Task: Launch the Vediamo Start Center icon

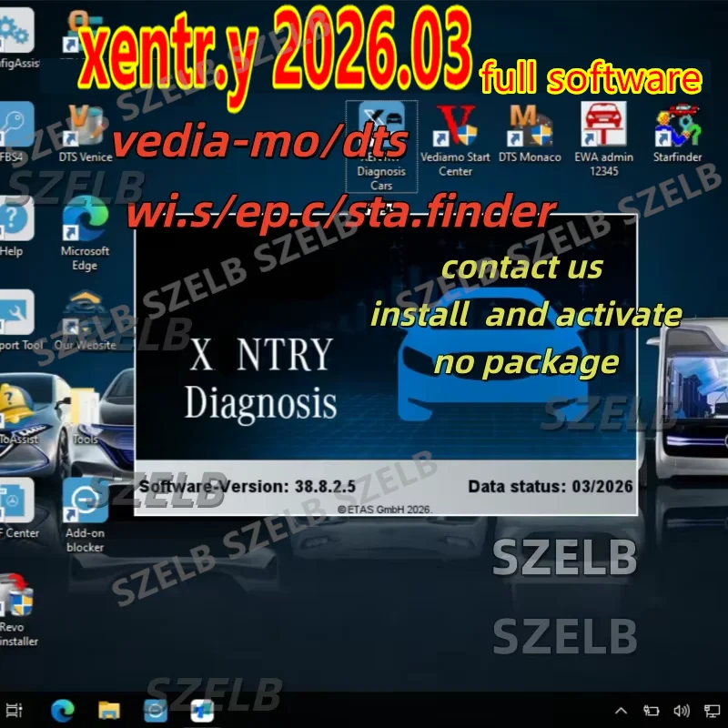Action: coord(456,140)
